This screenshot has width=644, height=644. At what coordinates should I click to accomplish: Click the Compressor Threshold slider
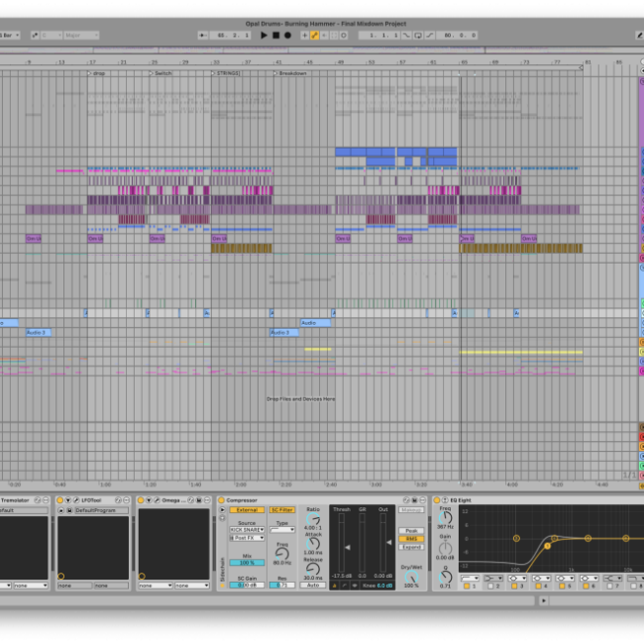341,545
